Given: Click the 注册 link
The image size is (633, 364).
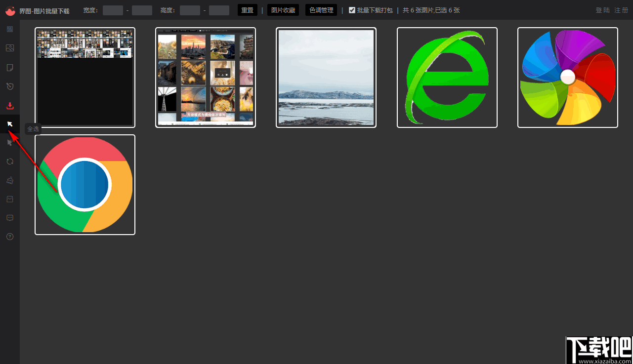Looking at the screenshot, I should (x=622, y=10).
